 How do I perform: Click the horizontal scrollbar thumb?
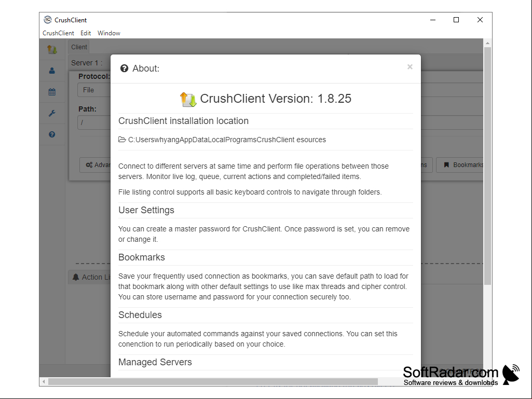tap(213, 382)
